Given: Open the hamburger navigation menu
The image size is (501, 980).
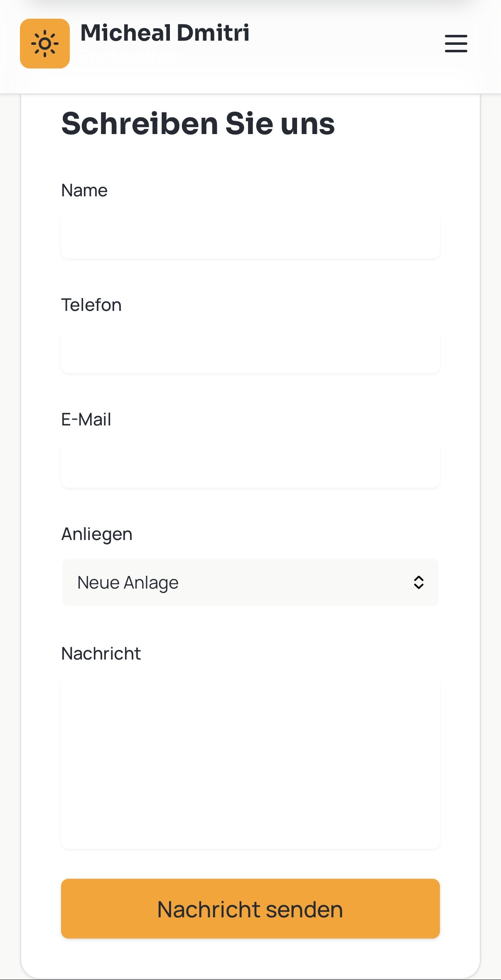Looking at the screenshot, I should [456, 44].
